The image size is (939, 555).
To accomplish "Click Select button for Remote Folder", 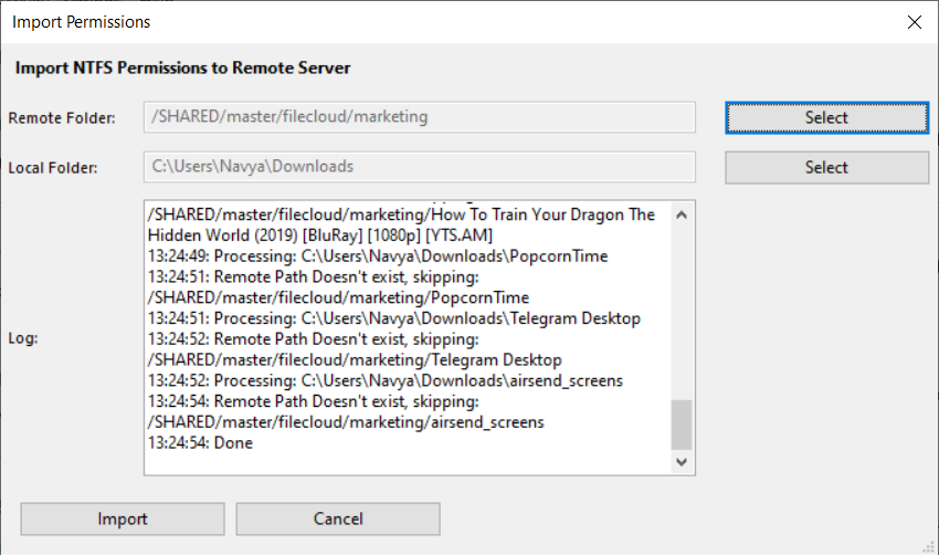I will click(x=826, y=117).
